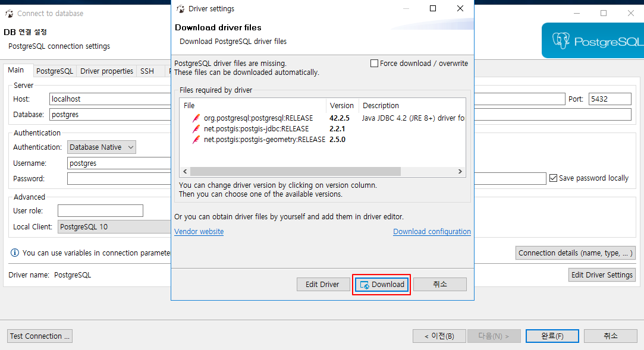This screenshot has width=644, height=350.
Task: Select net.postgis:postgis-geometry:RELEASE row text
Action: click(x=265, y=140)
